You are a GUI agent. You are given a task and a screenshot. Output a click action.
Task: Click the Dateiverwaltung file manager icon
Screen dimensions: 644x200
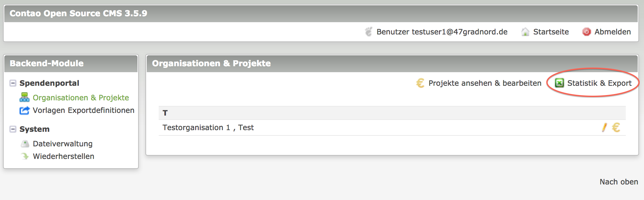pos(25,144)
